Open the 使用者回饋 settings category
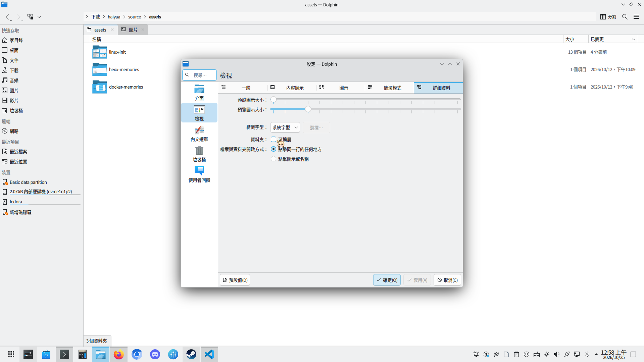Screen dimensions: 644x362 (199, 174)
